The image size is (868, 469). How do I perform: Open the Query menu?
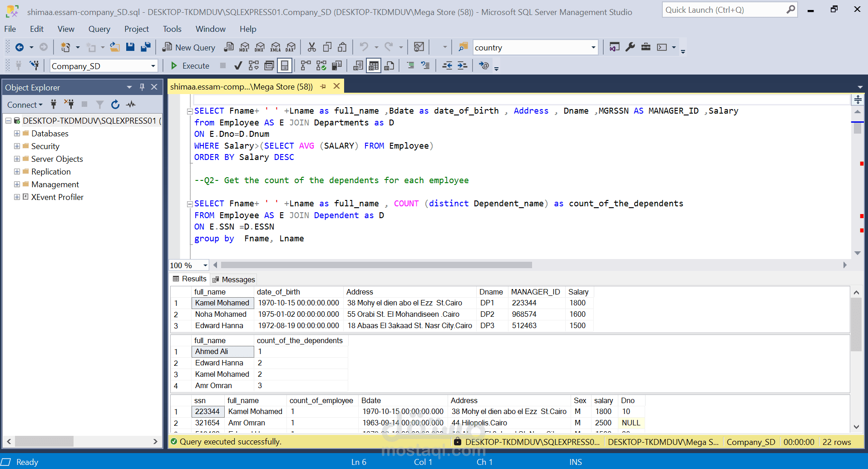tap(99, 29)
